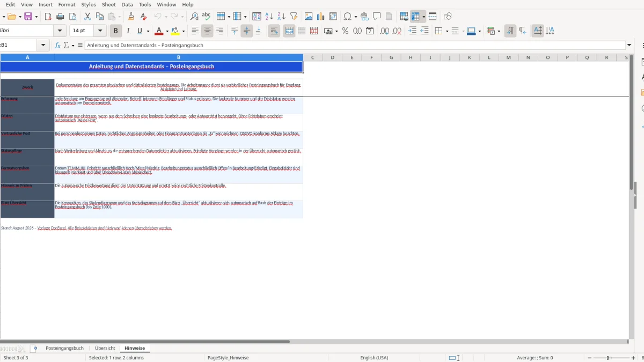
Task: Click the Add Decimal Place icon
Action: (385, 31)
